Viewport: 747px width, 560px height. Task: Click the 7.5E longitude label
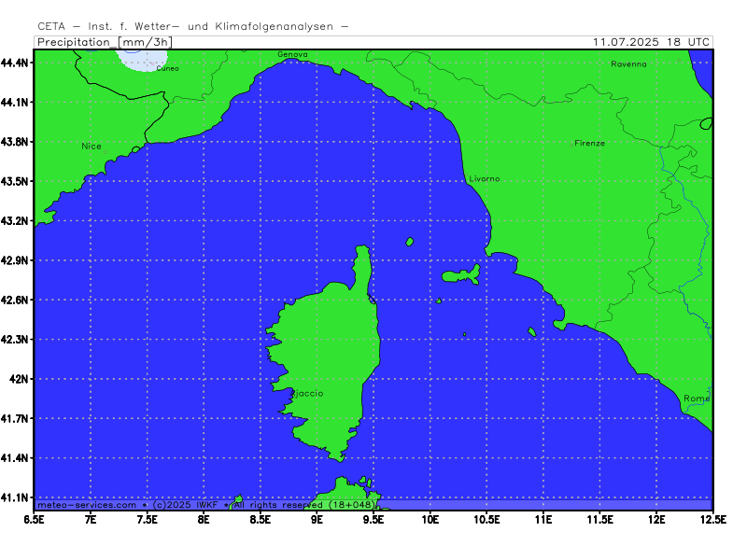pyautogui.click(x=147, y=520)
